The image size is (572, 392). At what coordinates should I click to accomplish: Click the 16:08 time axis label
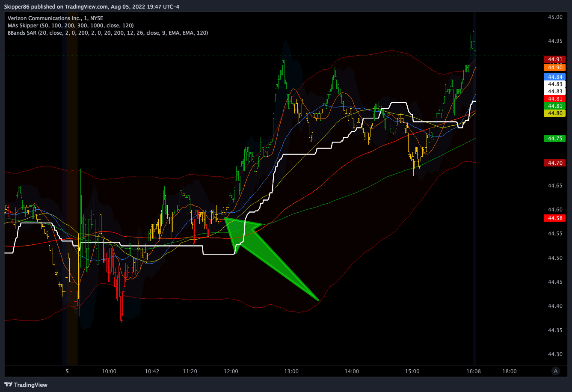coord(473,371)
